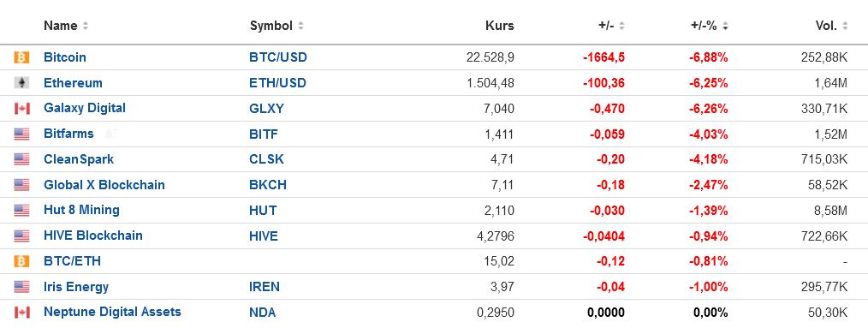Sort by Vol. column sort arrows

(x=845, y=26)
